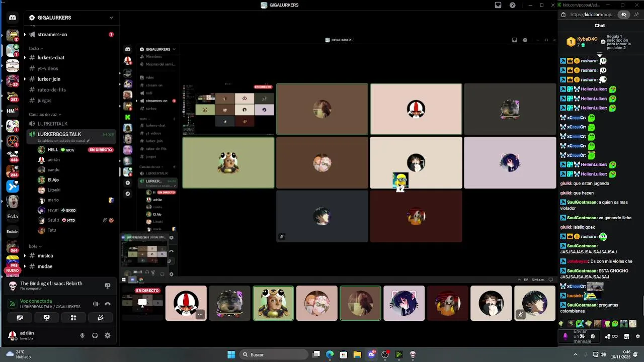644x362 pixels.
Task: Collapse the 'texto' channel category
Action: click(35, 49)
